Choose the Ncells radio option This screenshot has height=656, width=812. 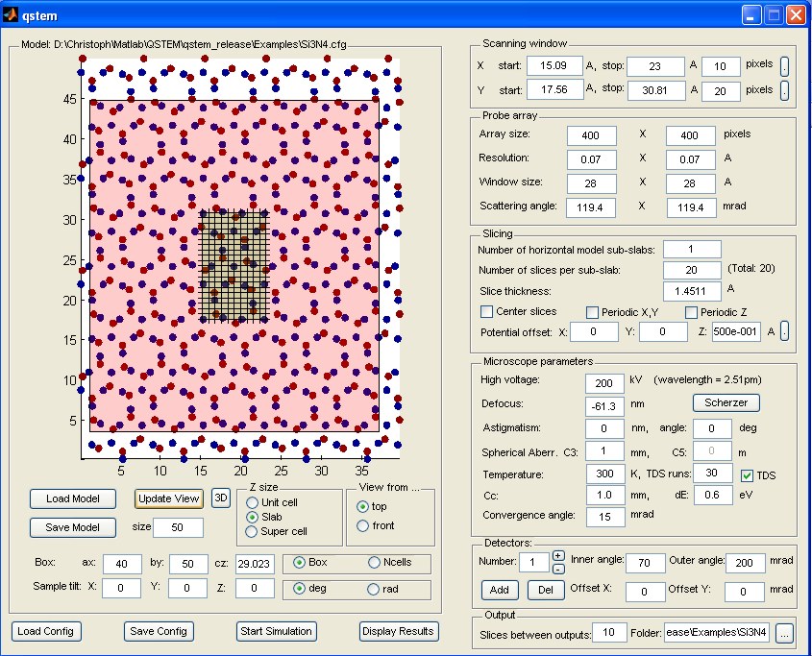point(374,562)
